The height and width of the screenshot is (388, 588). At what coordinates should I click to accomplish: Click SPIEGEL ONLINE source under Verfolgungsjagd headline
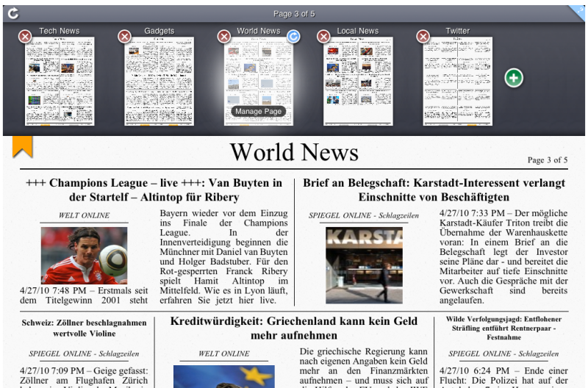503,353
